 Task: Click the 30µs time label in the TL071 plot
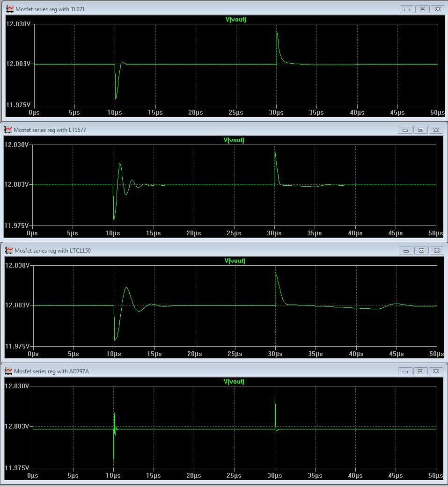coord(276,112)
